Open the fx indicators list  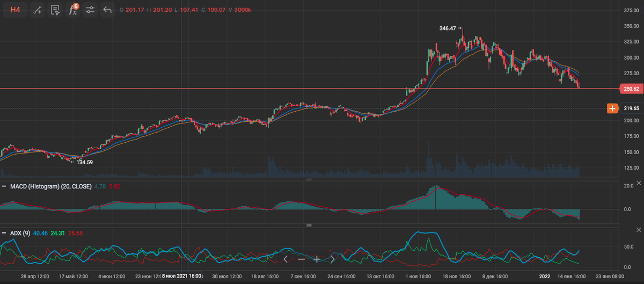click(72, 10)
